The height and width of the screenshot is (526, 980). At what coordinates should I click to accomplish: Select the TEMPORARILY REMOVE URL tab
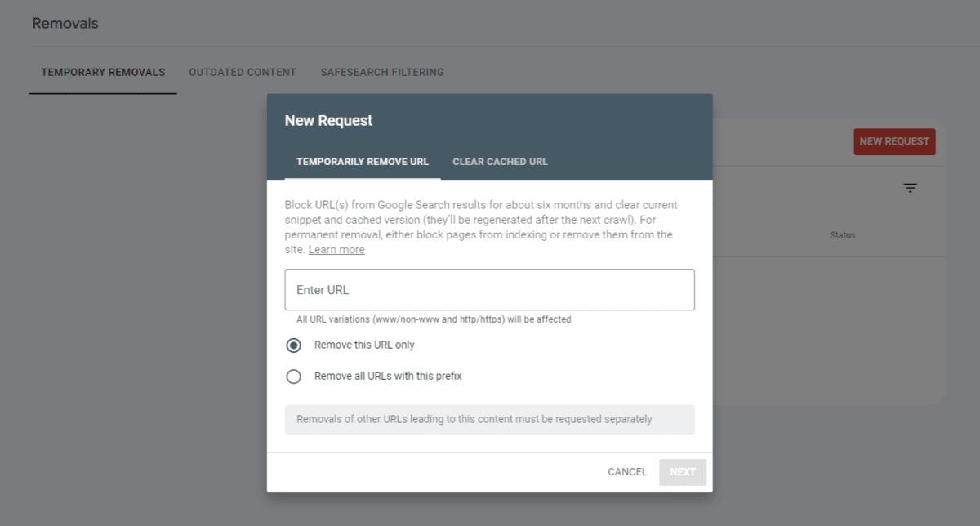click(363, 161)
